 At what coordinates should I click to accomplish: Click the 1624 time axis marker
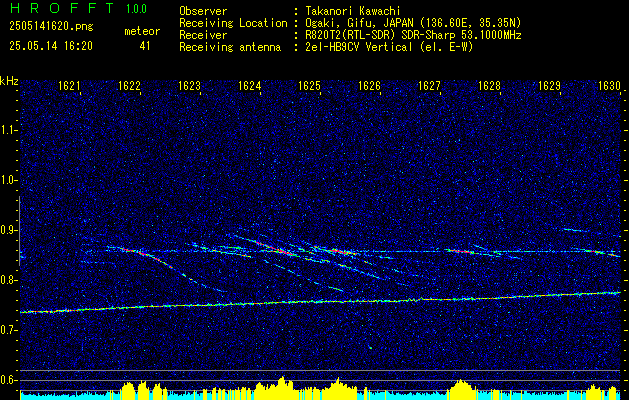(x=250, y=85)
